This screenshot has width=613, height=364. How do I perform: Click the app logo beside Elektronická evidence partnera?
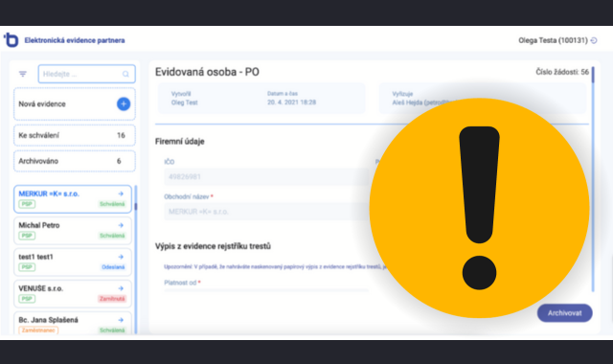tap(11, 40)
